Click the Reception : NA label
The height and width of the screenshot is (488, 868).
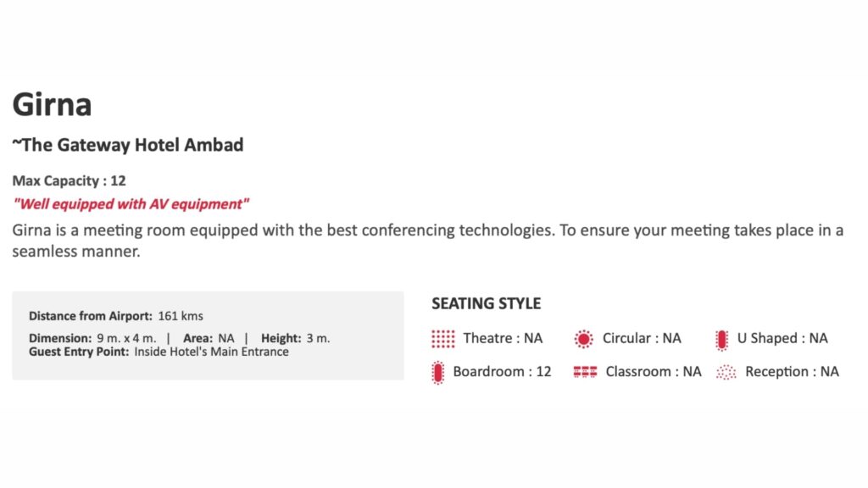(792, 372)
